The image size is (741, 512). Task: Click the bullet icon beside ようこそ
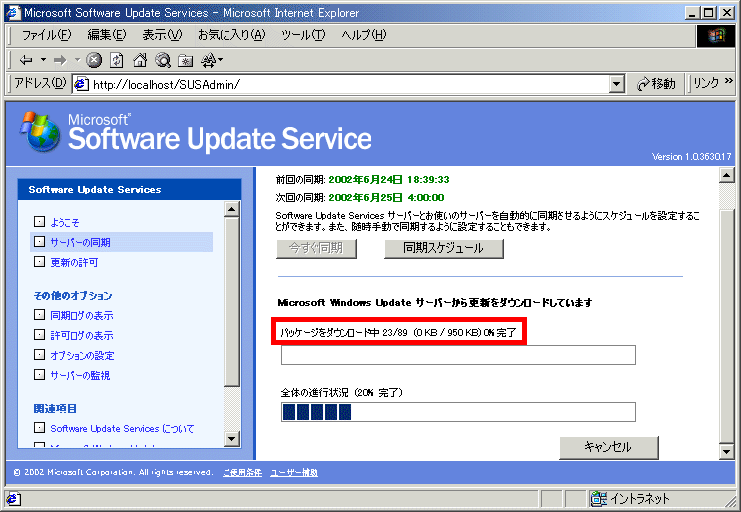(40, 222)
